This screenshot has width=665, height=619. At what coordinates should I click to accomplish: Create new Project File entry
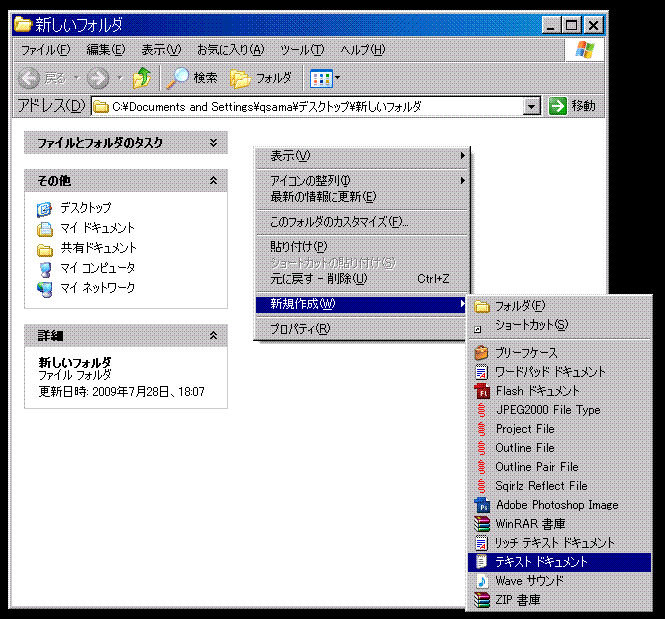pos(559,429)
